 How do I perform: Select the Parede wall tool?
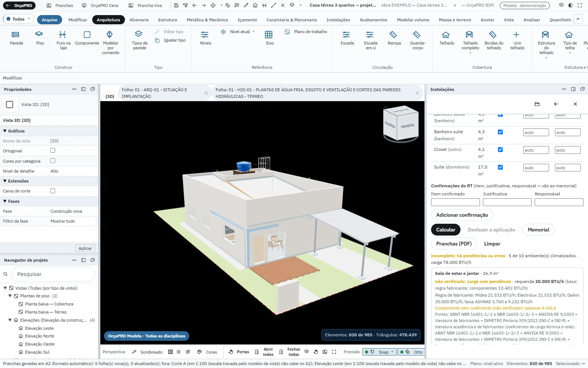click(x=17, y=38)
